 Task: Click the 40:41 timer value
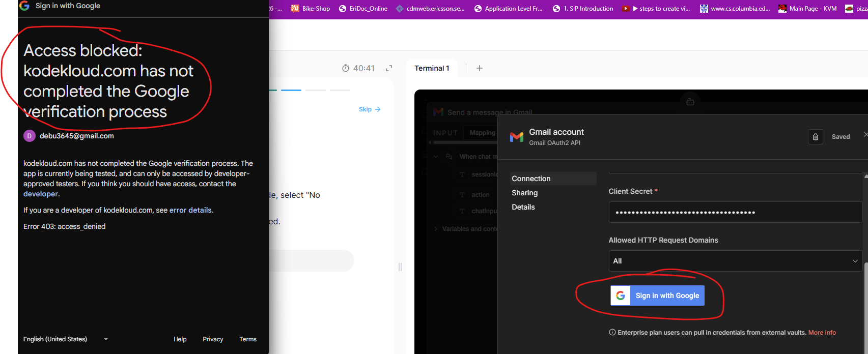364,68
